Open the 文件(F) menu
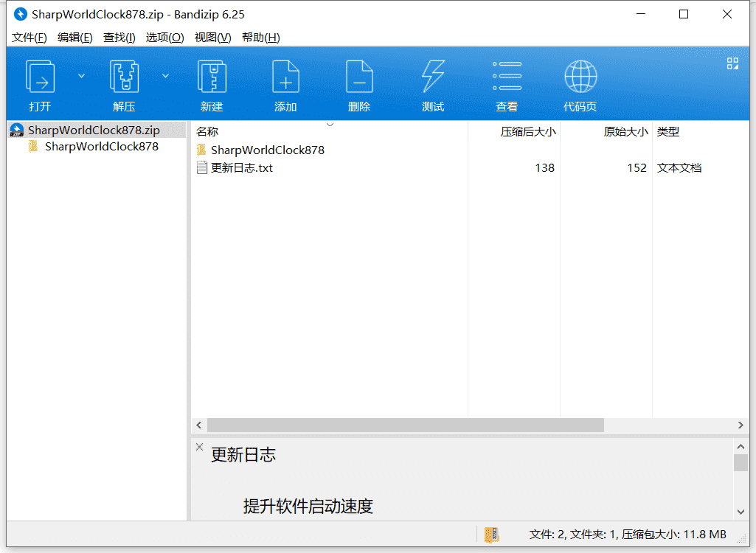Screen dimensions: 756x553 coord(30,38)
